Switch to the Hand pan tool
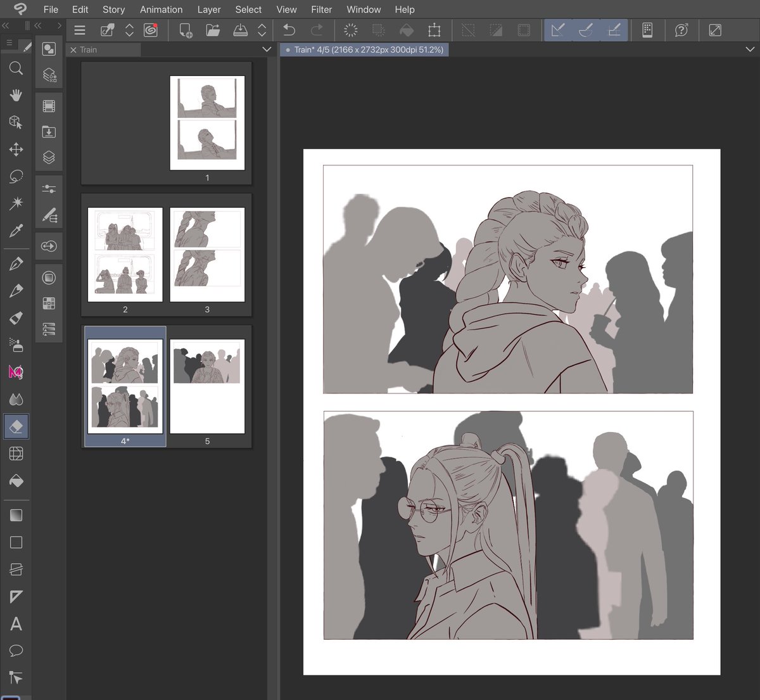The width and height of the screenshot is (760, 700). point(16,95)
